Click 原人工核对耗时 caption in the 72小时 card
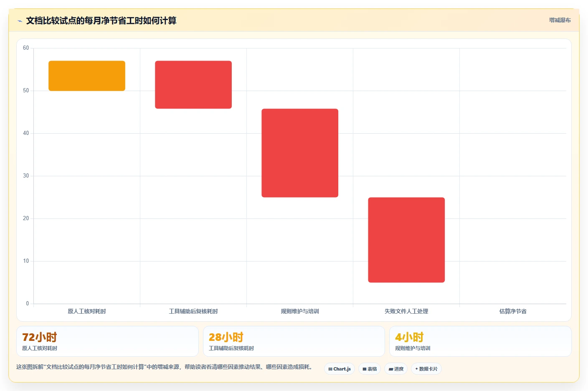The image size is (588, 391). click(40, 348)
